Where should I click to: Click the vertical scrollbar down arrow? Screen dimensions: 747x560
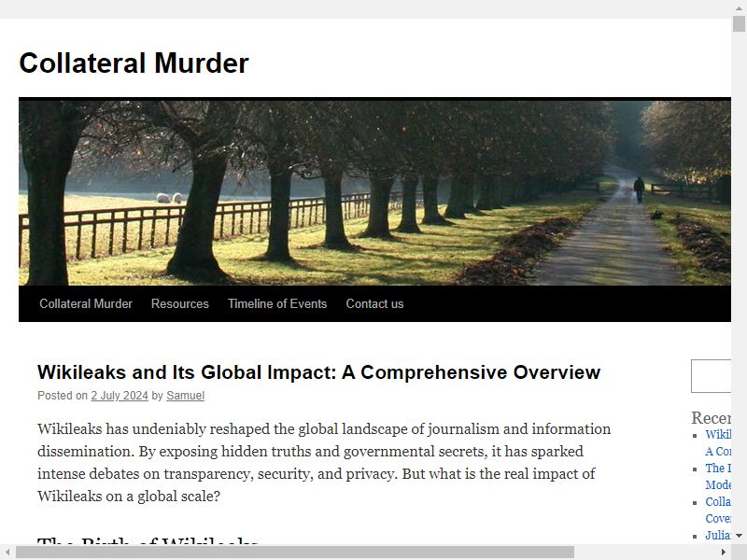(x=739, y=536)
